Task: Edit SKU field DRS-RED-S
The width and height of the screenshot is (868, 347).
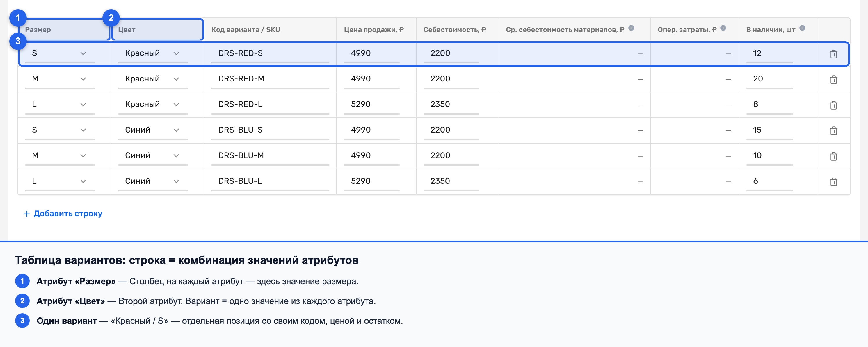Action: tap(270, 53)
